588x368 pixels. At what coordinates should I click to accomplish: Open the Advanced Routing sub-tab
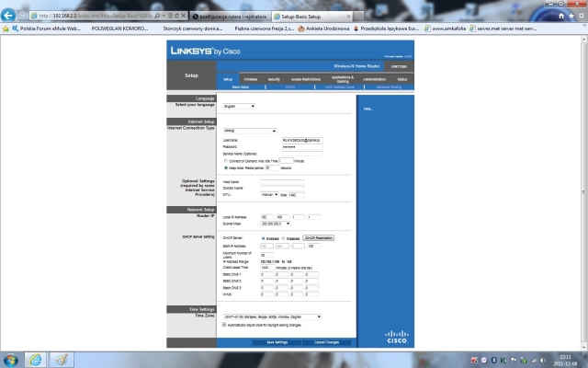click(389, 87)
